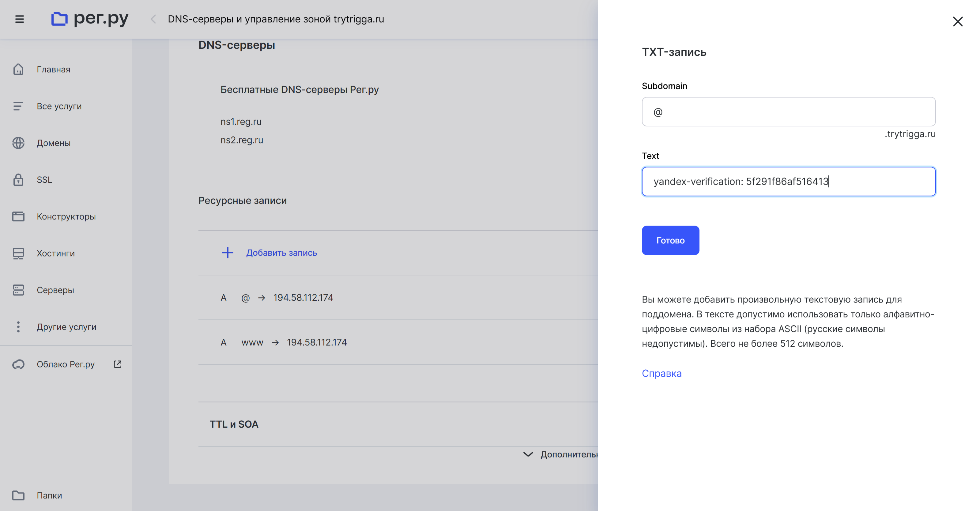The height and width of the screenshot is (511, 980).
Task: Expand the Дополнительно section chevron
Action: tap(528, 454)
